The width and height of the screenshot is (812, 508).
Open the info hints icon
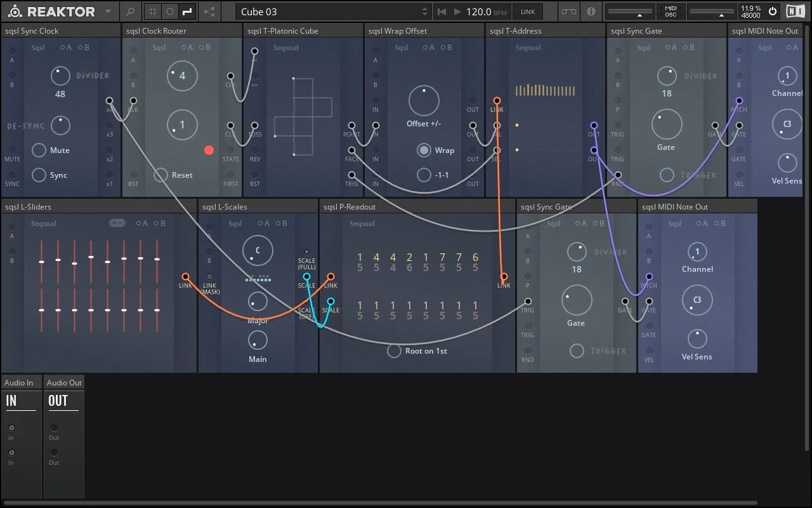(591, 11)
